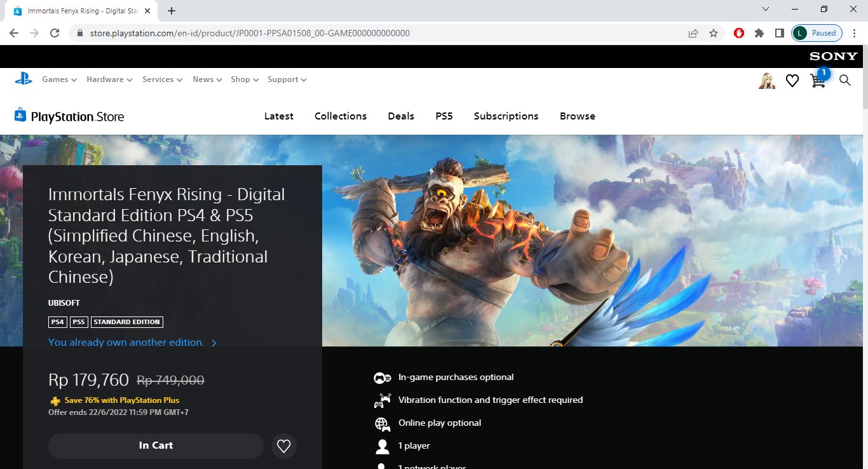Click 'Vibration function and trigger effect required'

pos(491,400)
